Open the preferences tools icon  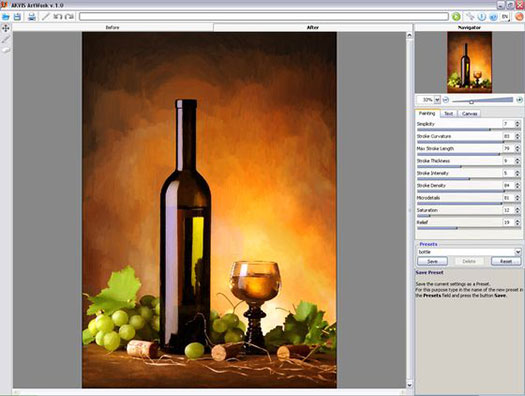click(470, 16)
